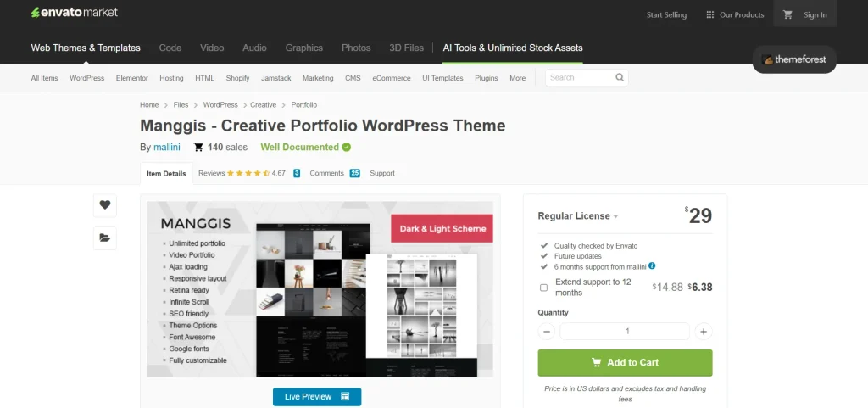The height and width of the screenshot is (408, 868).
Task: Open the author mallini profile link
Action: pyautogui.click(x=167, y=148)
